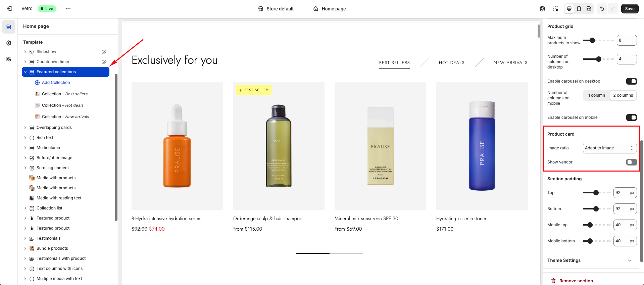Open the three-dot more actions menu
The image size is (644, 285).
tap(68, 9)
